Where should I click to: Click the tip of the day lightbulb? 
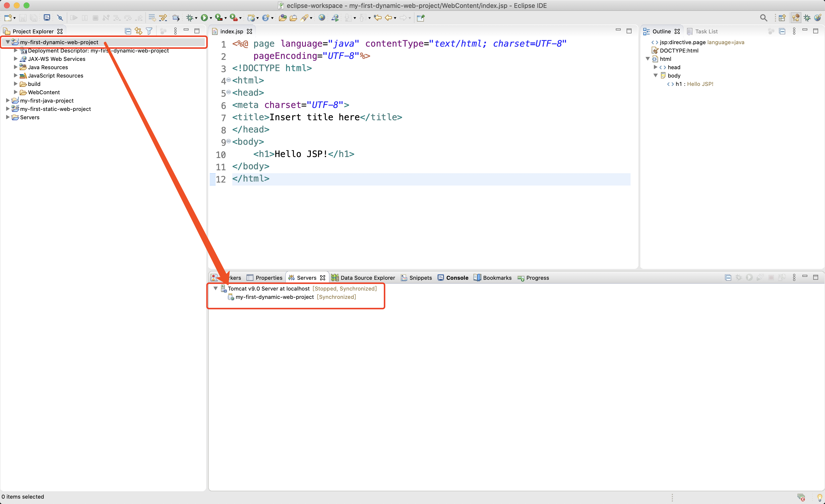pyautogui.click(x=819, y=497)
